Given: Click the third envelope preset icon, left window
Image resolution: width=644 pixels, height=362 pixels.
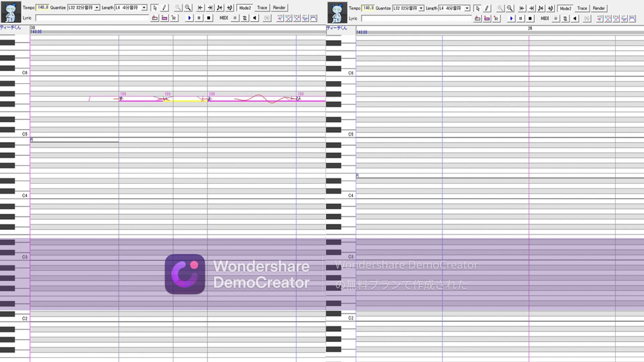Looking at the screenshot, I should click(x=297, y=18).
